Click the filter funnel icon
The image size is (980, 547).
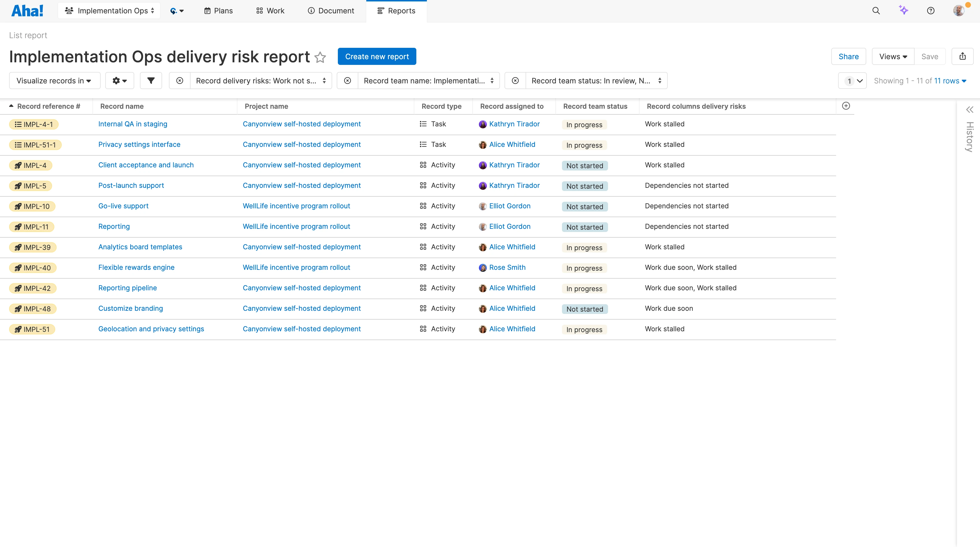click(x=151, y=80)
